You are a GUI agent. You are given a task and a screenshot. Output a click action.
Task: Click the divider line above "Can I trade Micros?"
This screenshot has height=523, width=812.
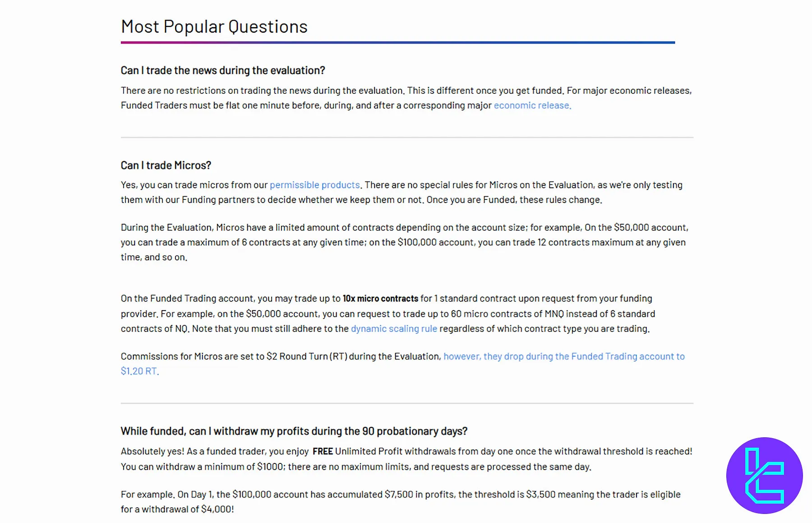tap(406, 137)
